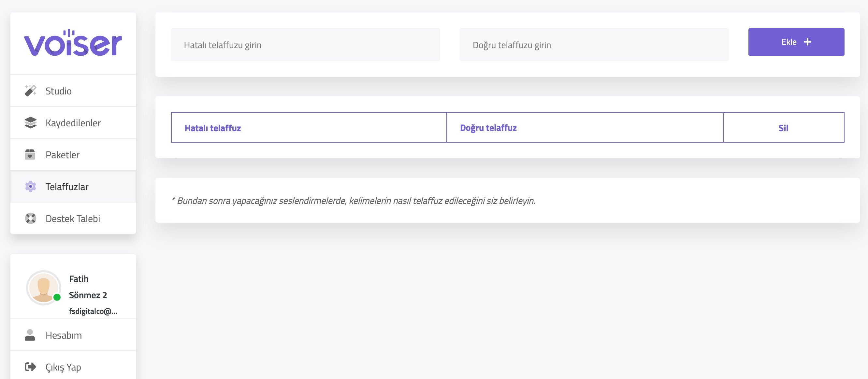
Task: Click the italic note starting with Bundan sonra
Action: [x=354, y=200]
